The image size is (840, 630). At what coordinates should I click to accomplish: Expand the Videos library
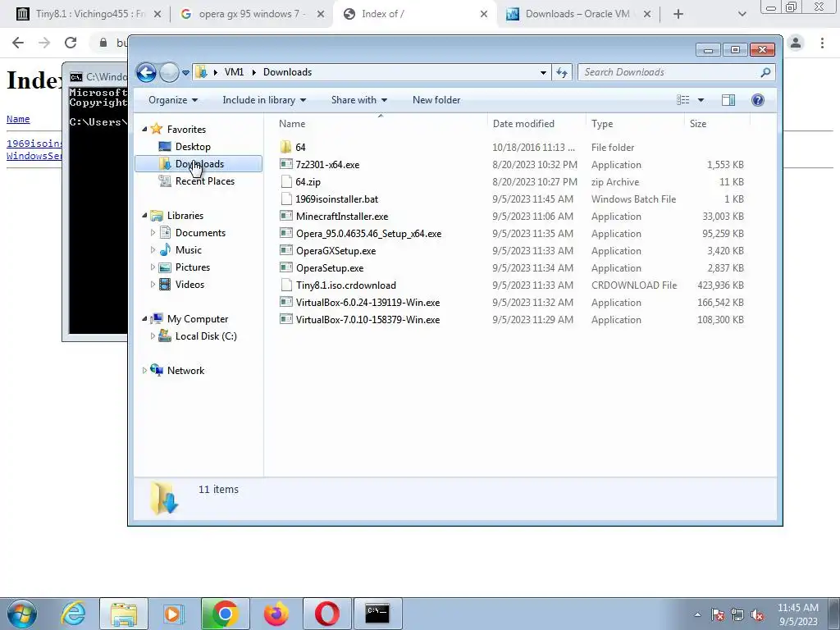pos(153,285)
